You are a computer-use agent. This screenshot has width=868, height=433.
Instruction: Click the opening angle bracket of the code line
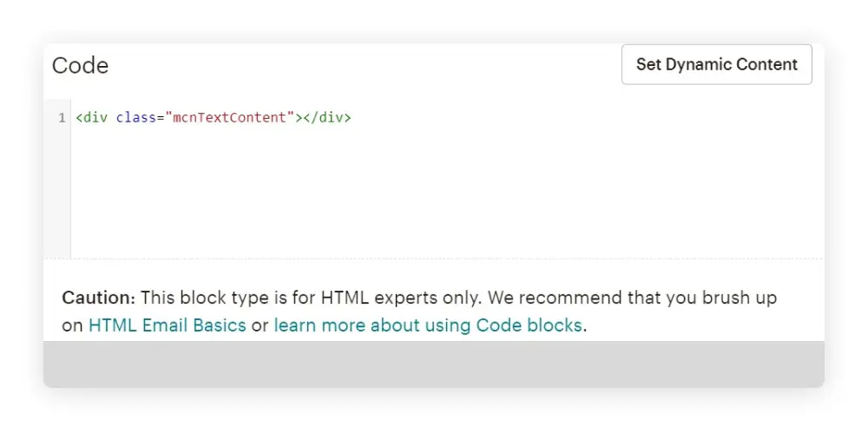click(78, 118)
